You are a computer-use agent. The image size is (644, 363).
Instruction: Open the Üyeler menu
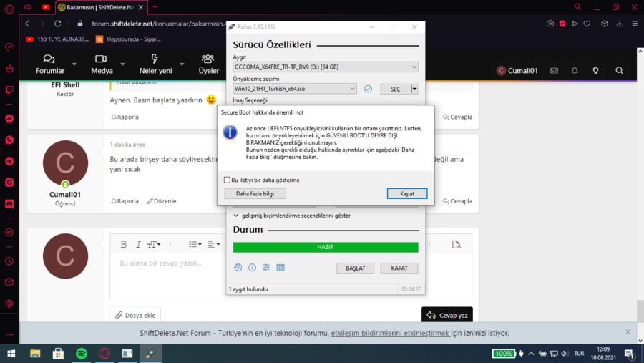tap(209, 64)
